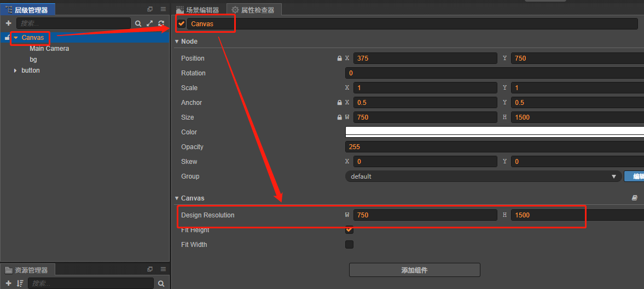
Task: Open the white Color swatch picker
Action: [x=495, y=132]
